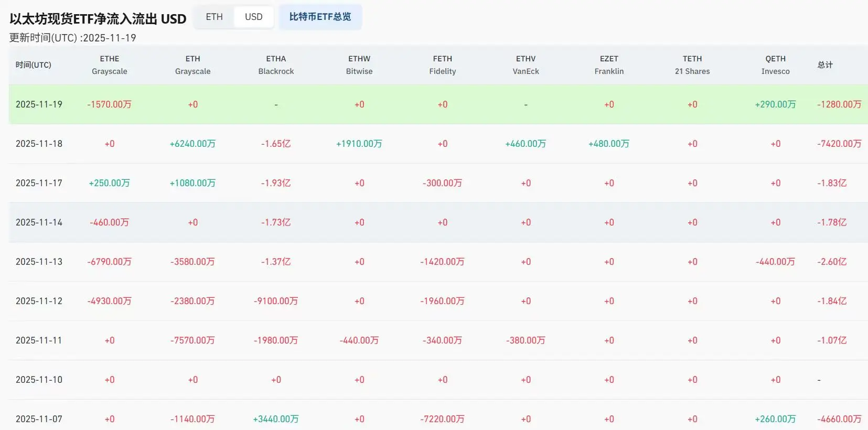Click the -1980.00万 Blackrock value
Screen dimensions: 868x430
click(x=276, y=340)
